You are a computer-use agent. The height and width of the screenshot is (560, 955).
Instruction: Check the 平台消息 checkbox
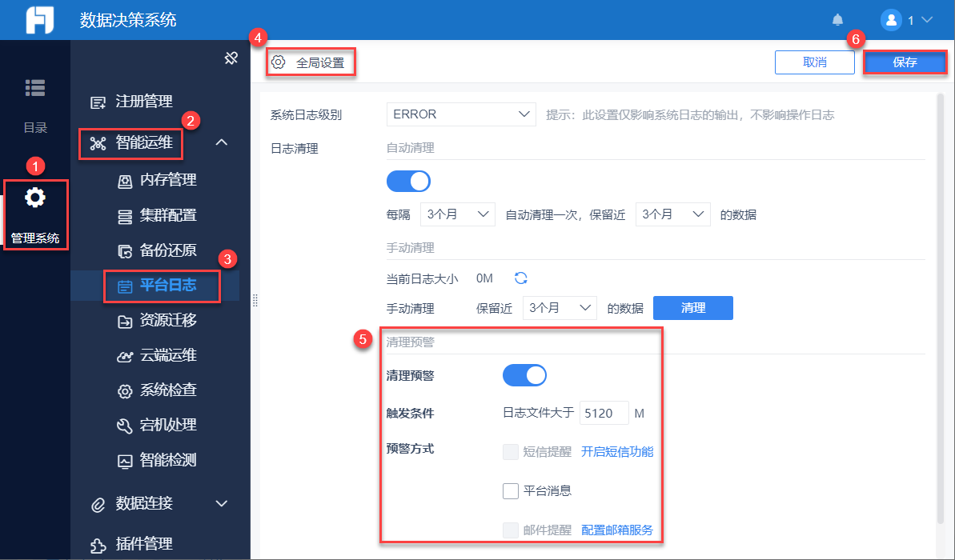click(511, 490)
